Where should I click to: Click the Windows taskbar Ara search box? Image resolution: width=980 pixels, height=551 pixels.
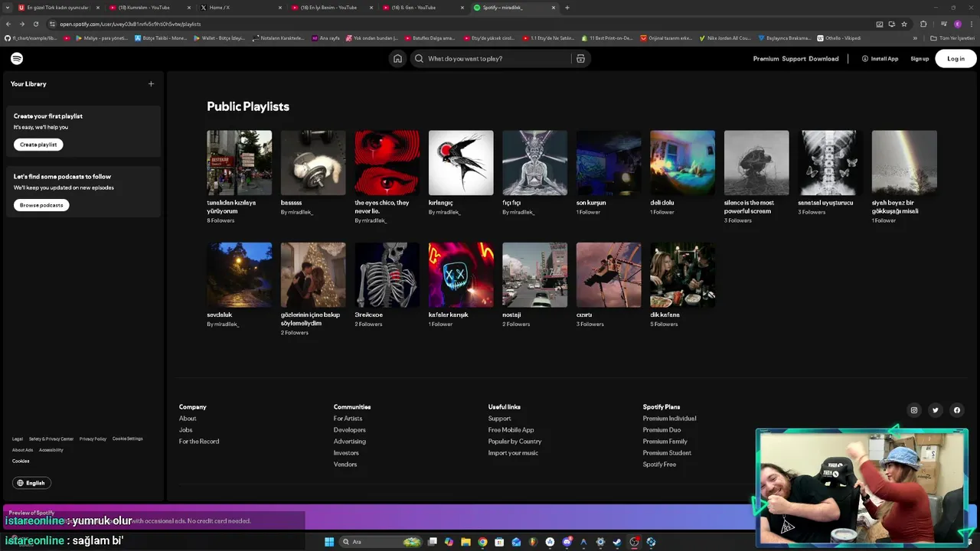tap(381, 542)
